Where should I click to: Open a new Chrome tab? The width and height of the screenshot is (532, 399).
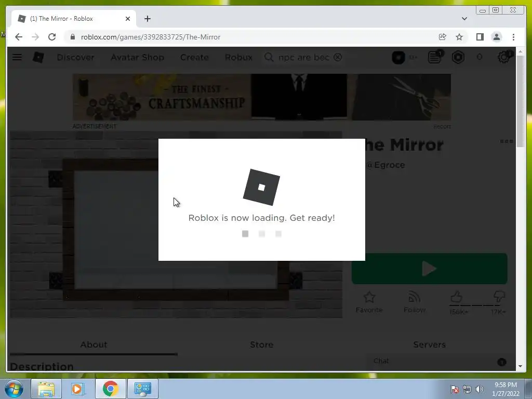[x=147, y=19]
